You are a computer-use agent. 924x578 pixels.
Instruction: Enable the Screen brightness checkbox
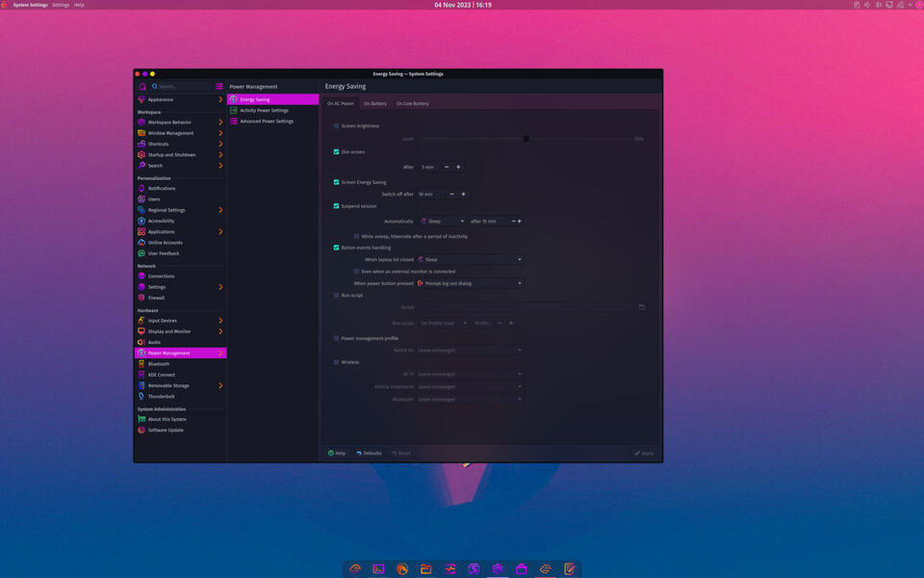pyautogui.click(x=337, y=126)
